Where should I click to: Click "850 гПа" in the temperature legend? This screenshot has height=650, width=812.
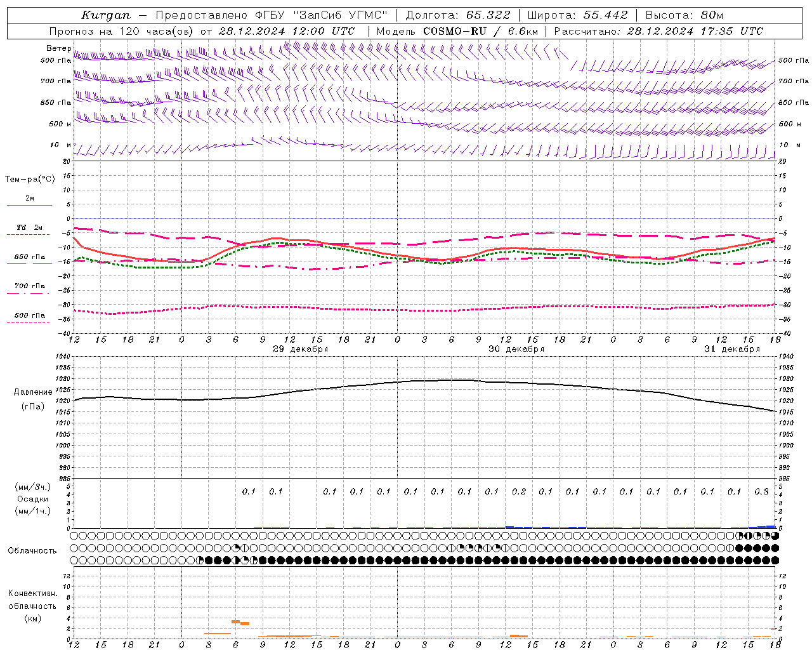point(30,257)
